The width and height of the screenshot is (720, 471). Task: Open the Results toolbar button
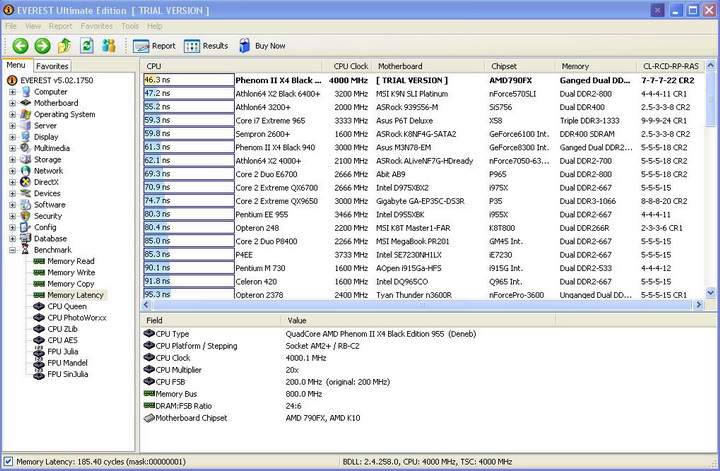pyautogui.click(x=206, y=46)
